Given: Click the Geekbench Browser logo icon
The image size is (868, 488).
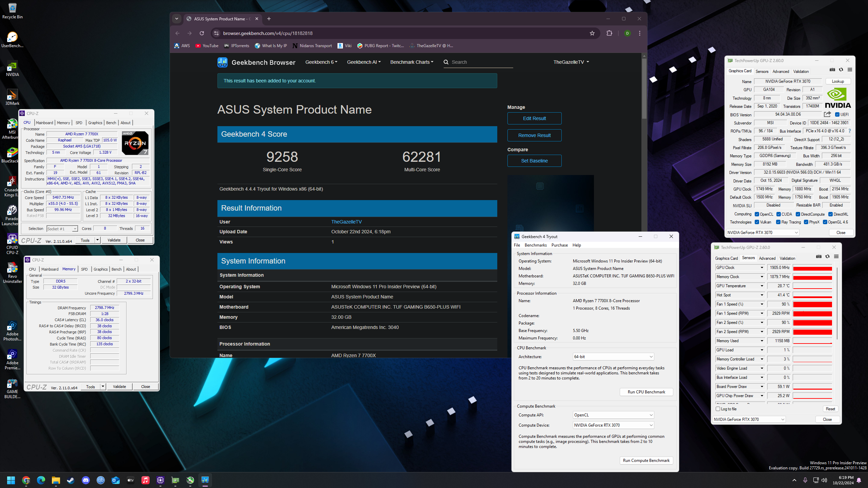Looking at the screenshot, I should (x=223, y=62).
